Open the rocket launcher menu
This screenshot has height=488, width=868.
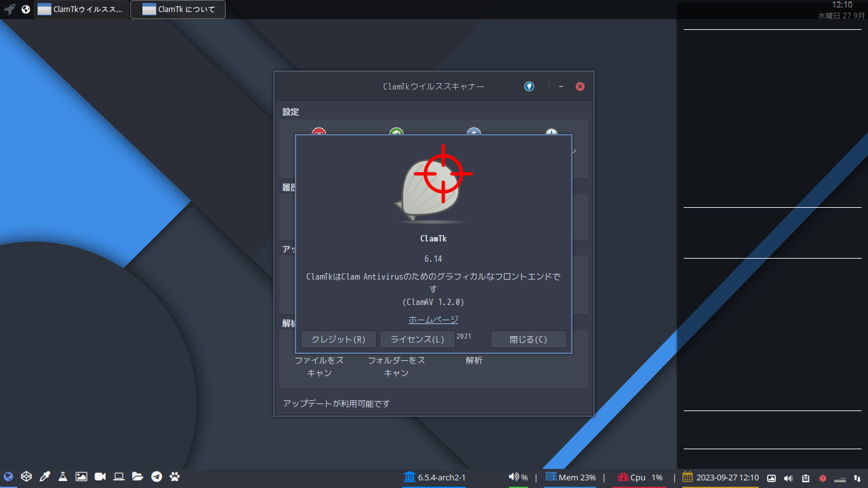click(10, 10)
